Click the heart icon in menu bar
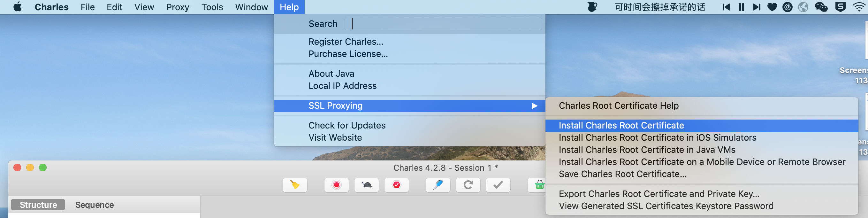Image resolution: width=868 pixels, height=218 pixels. pyautogui.click(x=772, y=7)
